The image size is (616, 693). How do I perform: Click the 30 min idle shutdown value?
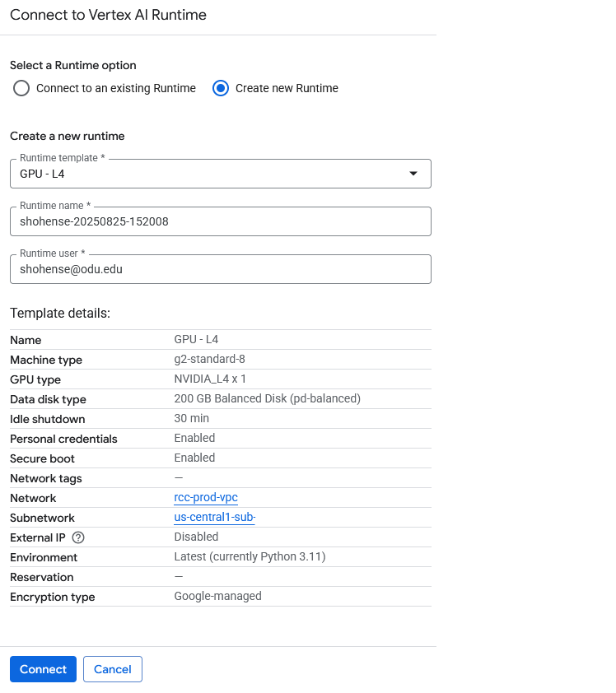click(191, 418)
